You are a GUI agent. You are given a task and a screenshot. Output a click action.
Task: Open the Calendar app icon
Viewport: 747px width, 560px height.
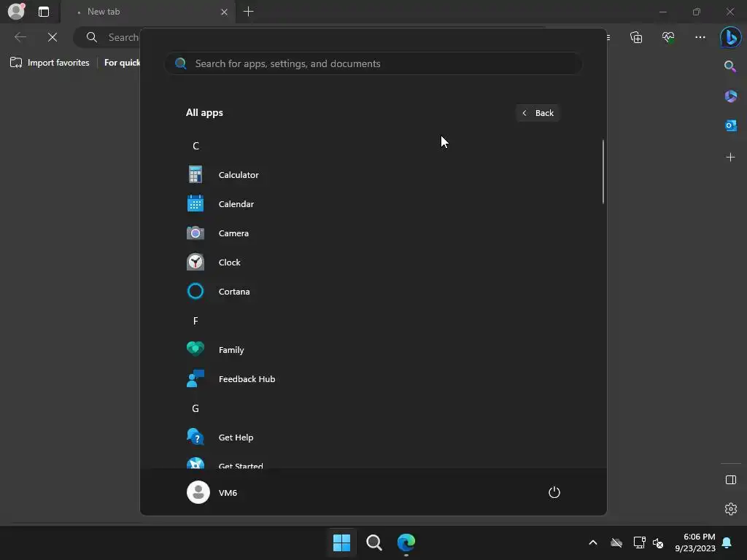click(x=196, y=204)
